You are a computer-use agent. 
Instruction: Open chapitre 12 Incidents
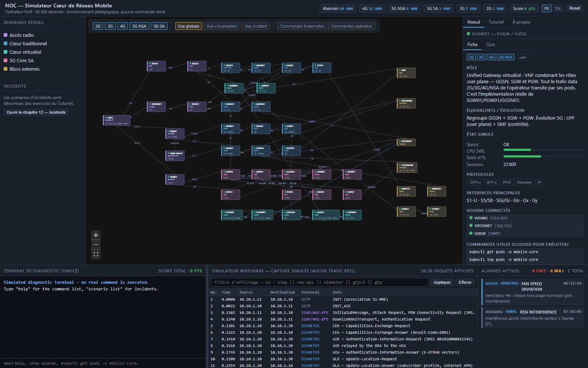(36, 112)
